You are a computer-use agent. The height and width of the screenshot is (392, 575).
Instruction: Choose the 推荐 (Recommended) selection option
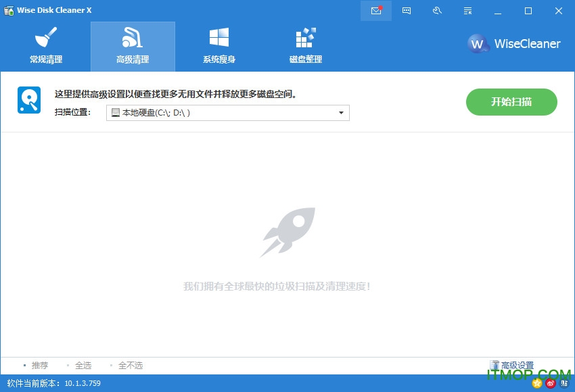click(x=39, y=366)
